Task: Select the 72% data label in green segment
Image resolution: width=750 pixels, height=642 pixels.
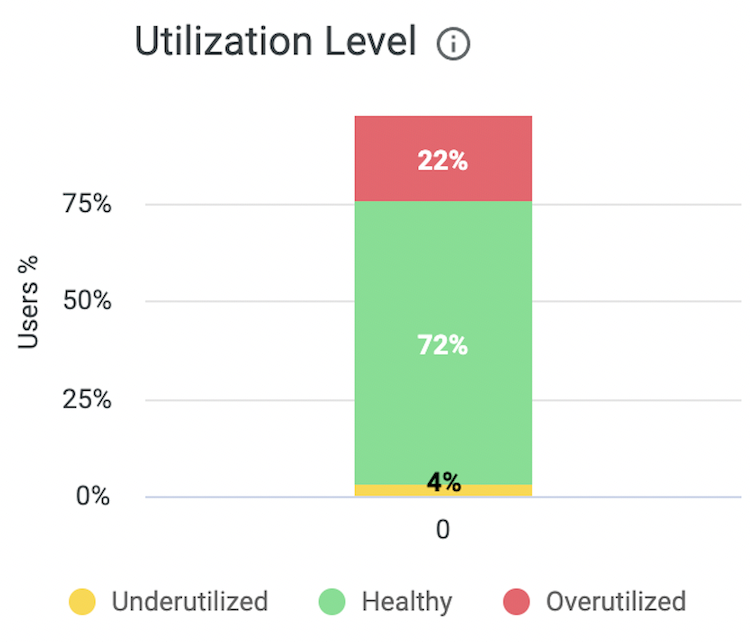Action: [x=443, y=346]
